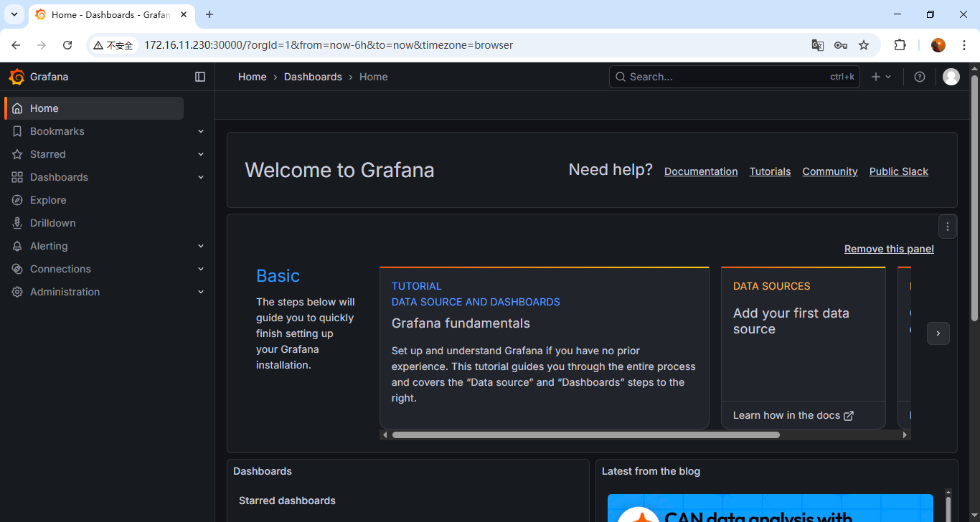Viewport: 980px width, 522px height.
Task: Click the Grafana logo icon
Action: click(17, 77)
